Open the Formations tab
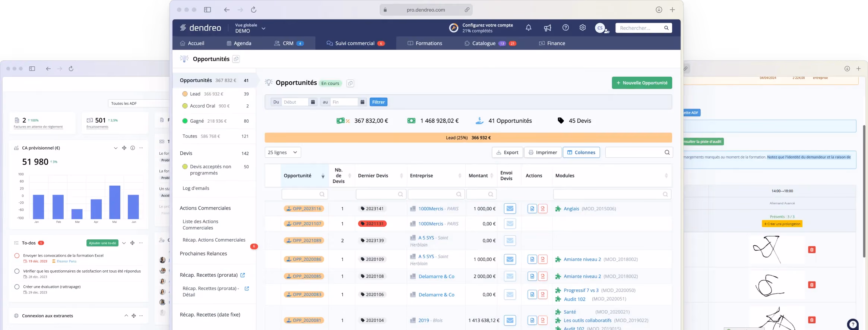 coord(425,43)
